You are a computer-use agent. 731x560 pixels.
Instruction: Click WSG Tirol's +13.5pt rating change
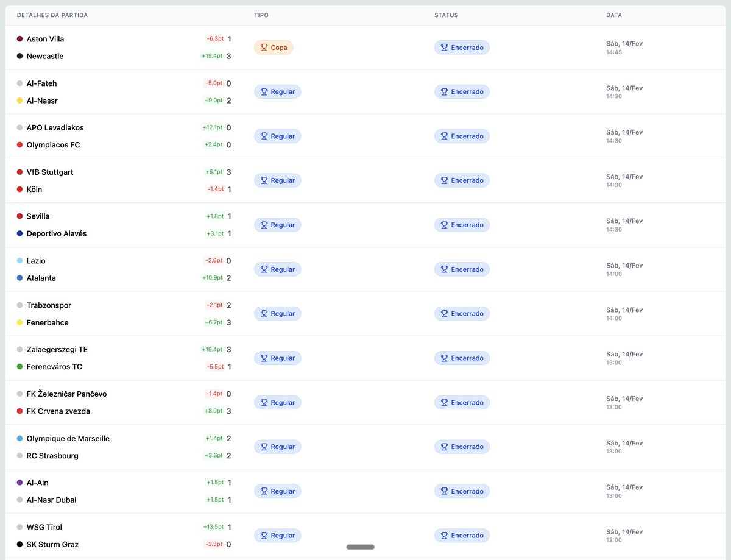click(x=213, y=527)
